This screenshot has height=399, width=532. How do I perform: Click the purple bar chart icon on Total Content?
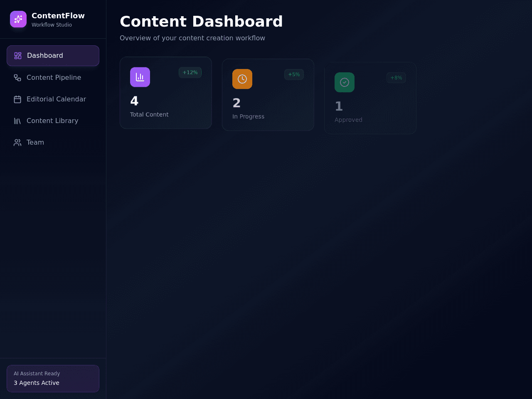[x=140, y=77]
